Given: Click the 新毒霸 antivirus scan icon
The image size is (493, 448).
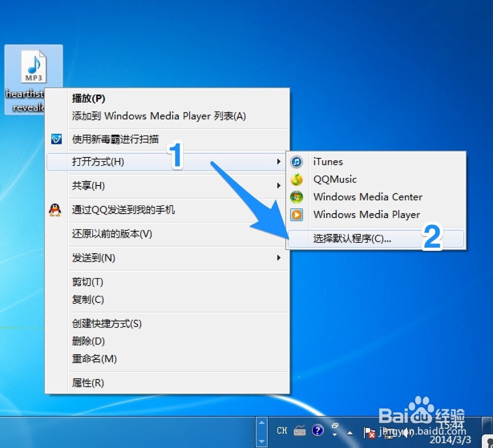Looking at the screenshot, I should click(x=56, y=139).
